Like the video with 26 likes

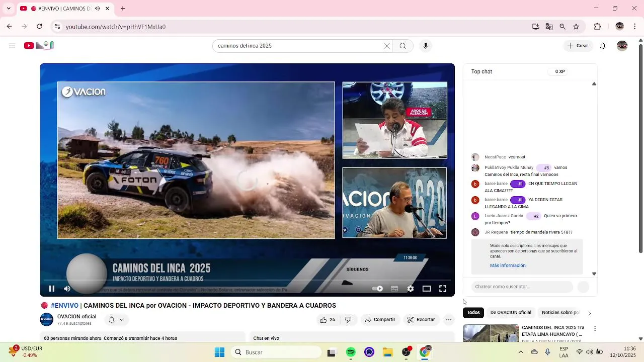[328, 320]
